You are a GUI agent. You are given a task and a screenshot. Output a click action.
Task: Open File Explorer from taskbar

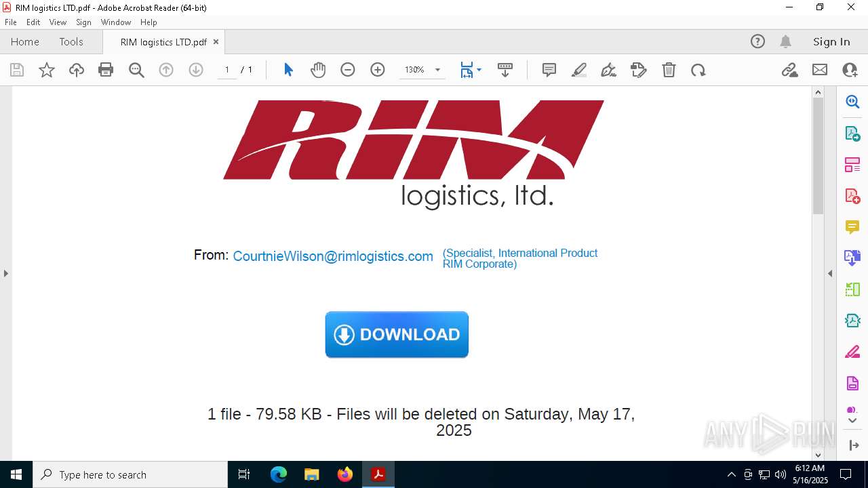(x=311, y=474)
